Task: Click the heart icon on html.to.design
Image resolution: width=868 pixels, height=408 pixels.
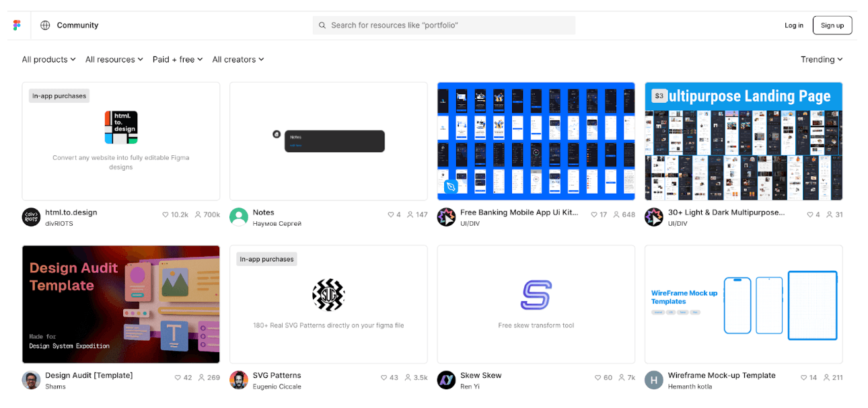Action: pos(166,215)
